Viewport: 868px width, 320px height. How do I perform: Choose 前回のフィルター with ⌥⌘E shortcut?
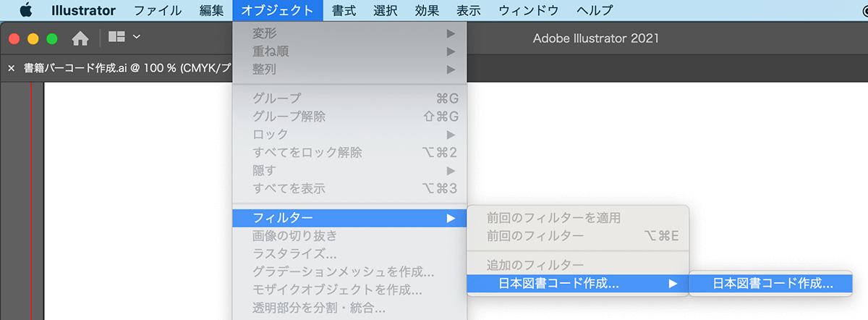coord(578,236)
